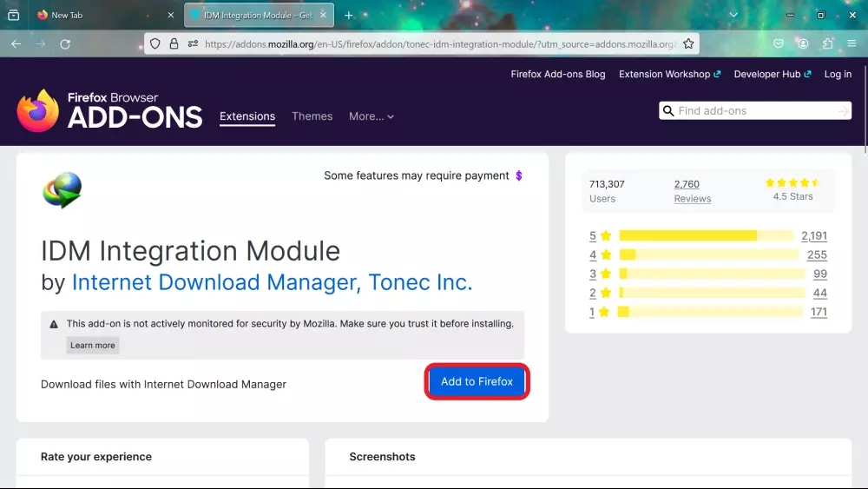868x489 pixels.
Task: Open tracking protection shield icon
Action: point(155,43)
